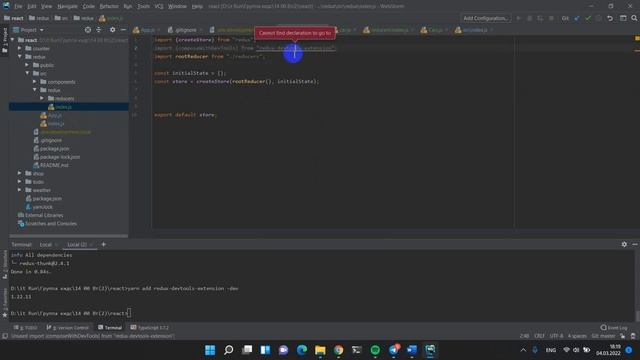Open Microsoft Edge from taskbar
This screenshot has height=360, width=640.
(x=302, y=350)
